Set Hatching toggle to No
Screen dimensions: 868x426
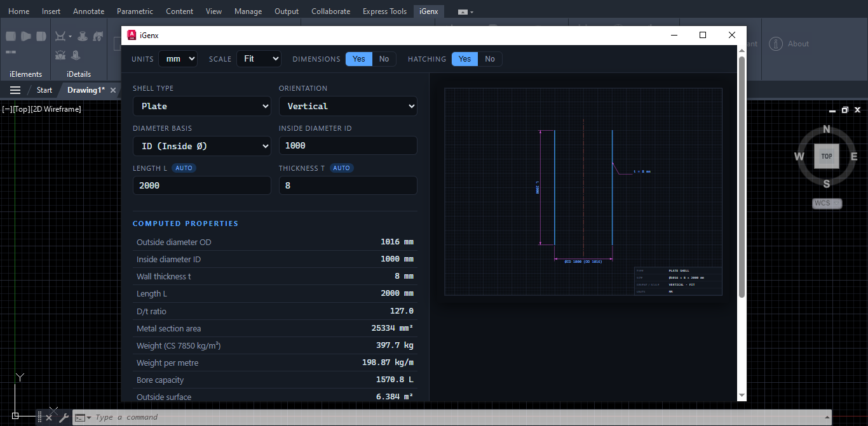click(490, 59)
